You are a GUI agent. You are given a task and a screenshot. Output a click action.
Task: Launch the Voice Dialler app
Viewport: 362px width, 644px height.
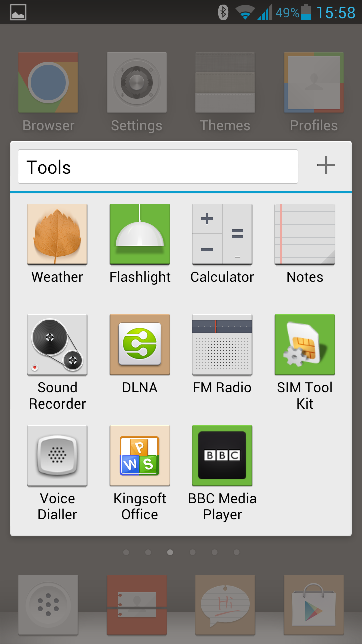(57, 455)
